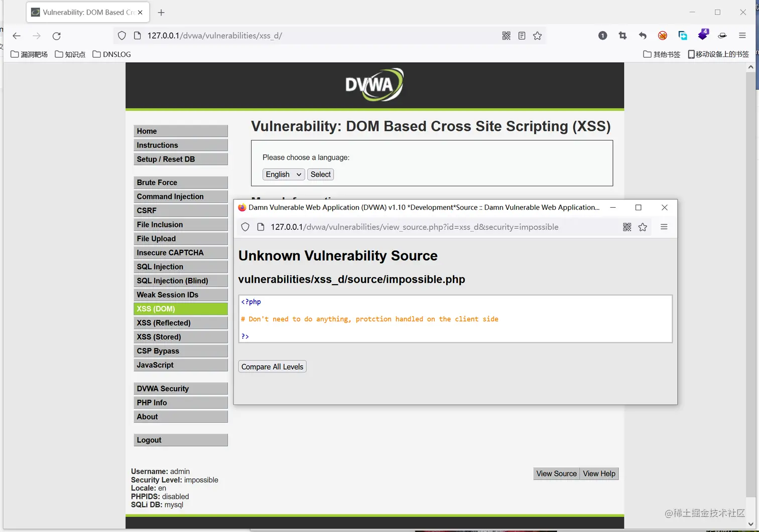Open the CSRF vulnerability page

tap(181, 211)
